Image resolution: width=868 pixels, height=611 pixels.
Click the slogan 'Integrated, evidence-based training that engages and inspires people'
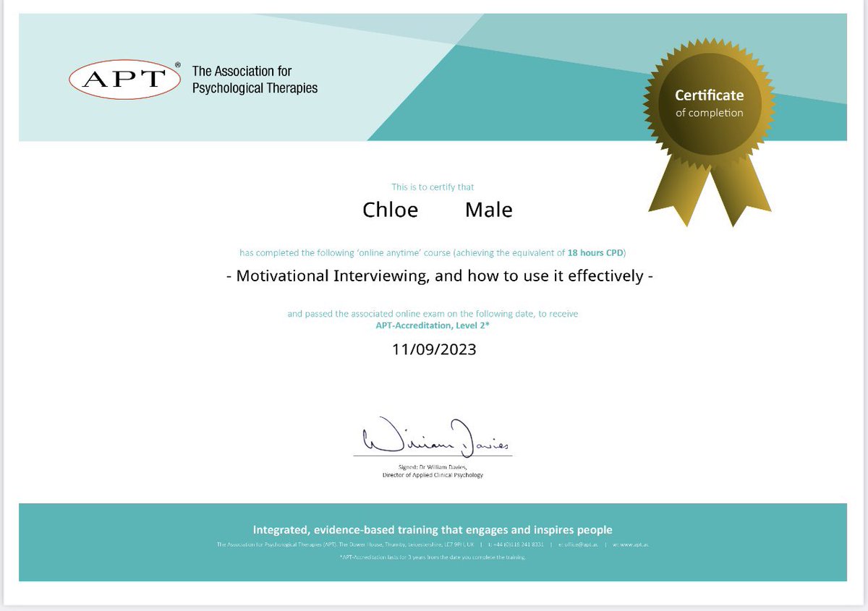(433, 530)
